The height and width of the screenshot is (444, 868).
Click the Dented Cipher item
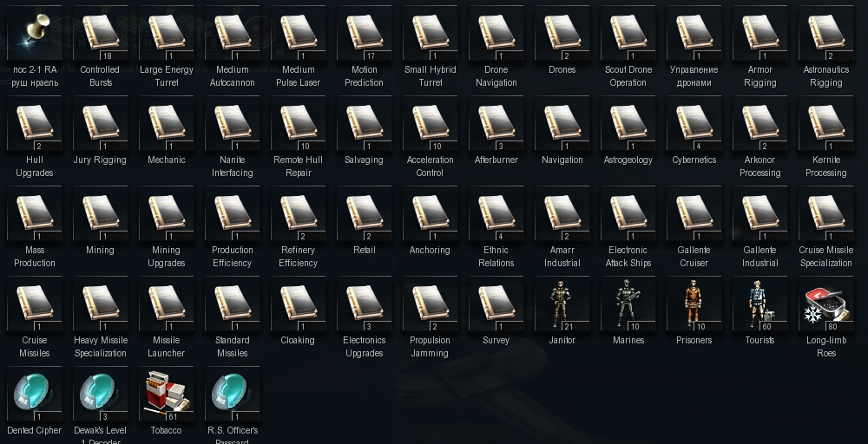point(35,393)
